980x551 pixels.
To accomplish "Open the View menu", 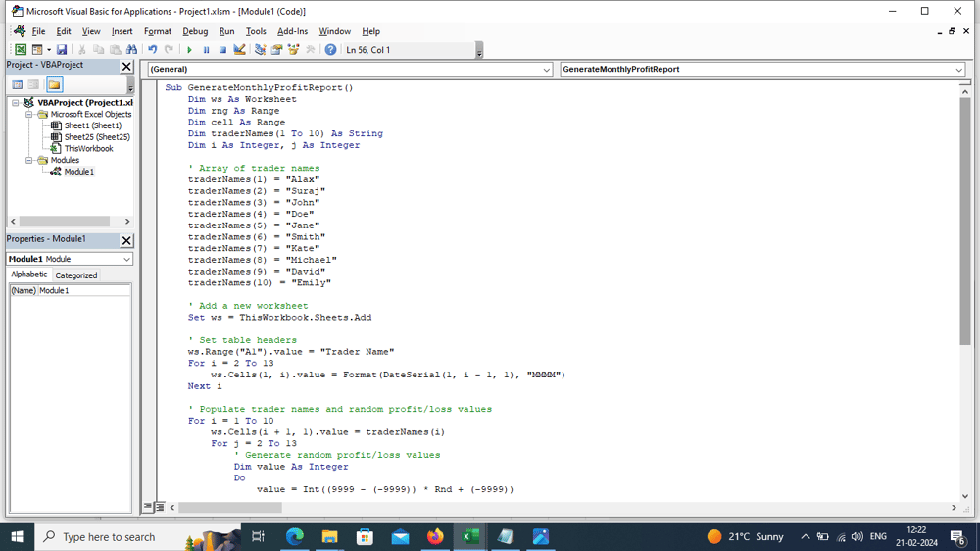I will pyautogui.click(x=91, y=31).
